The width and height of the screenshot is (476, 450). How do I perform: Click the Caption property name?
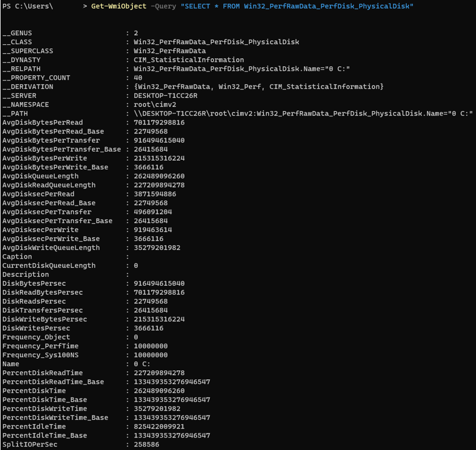[17, 256]
